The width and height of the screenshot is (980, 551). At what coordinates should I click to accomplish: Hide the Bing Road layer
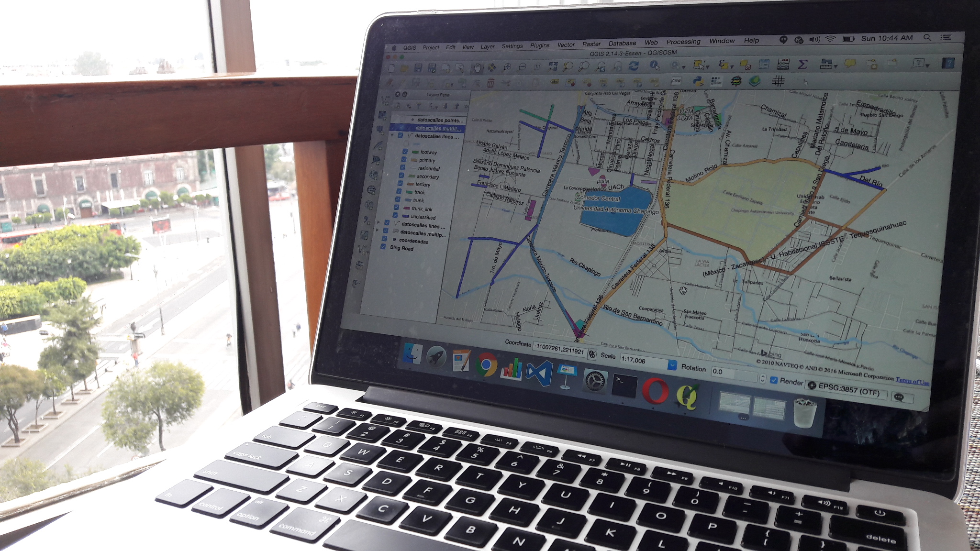pyautogui.click(x=383, y=247)
